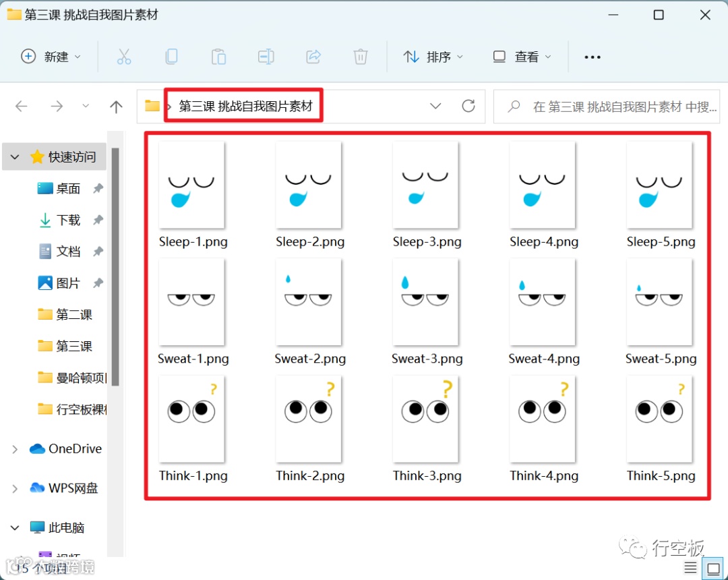Open the Sort (排序) dropdown

433,57
